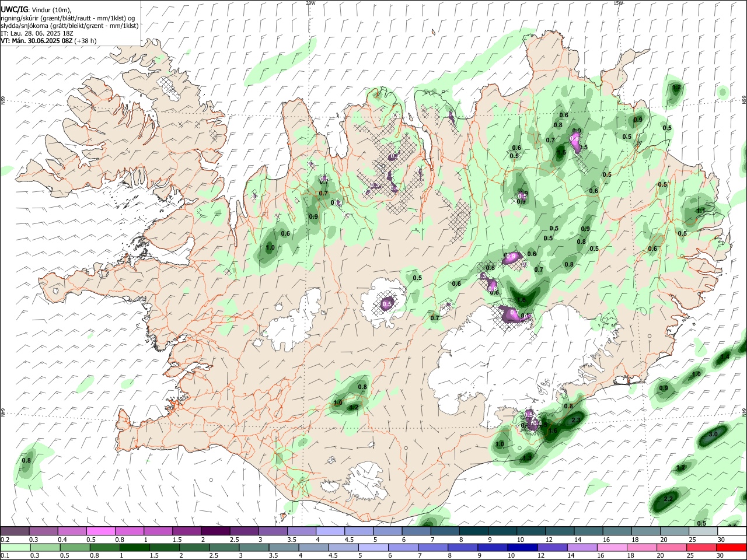Image resolution: width=747 pixels, height=560 pixels.
Task: Click the pale green 0.1 swatch in the lower legend row
Action: pyautogui.click(x=15, y=547)
